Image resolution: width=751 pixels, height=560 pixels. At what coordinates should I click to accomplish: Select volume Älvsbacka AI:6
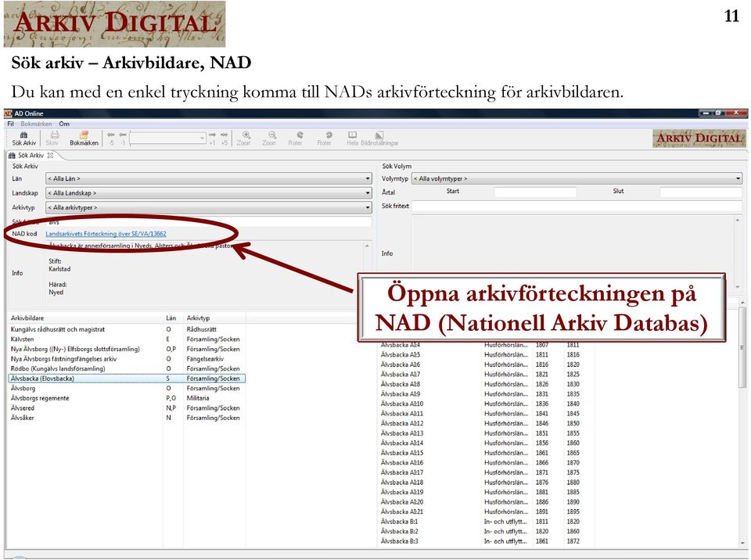[486, 364]
